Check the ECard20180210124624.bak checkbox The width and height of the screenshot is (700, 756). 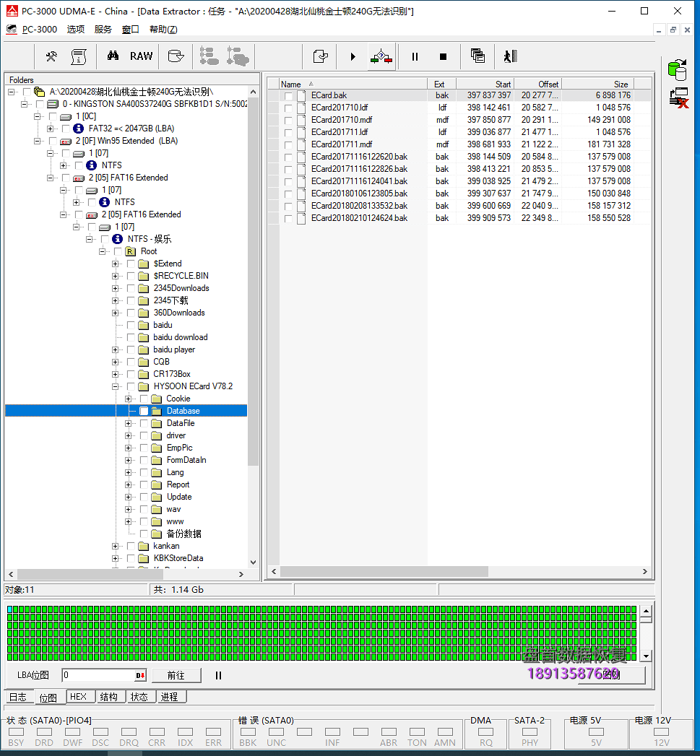288,218
